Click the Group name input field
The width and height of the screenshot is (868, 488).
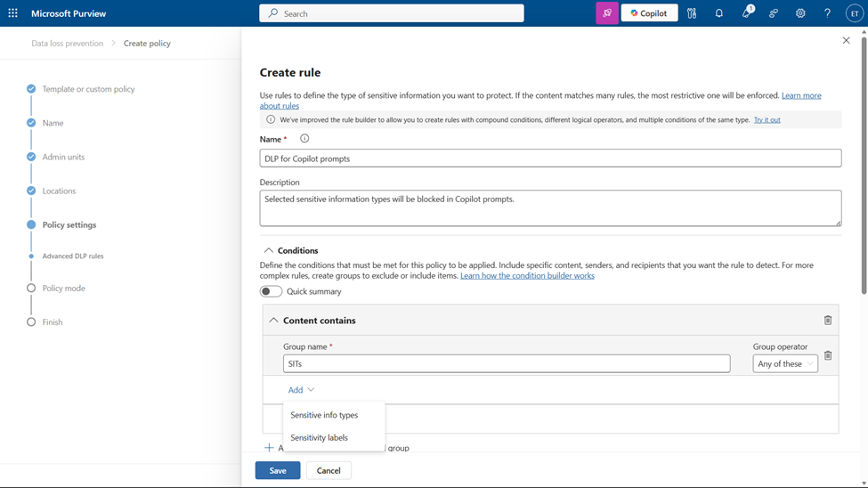tap(506, 363)
